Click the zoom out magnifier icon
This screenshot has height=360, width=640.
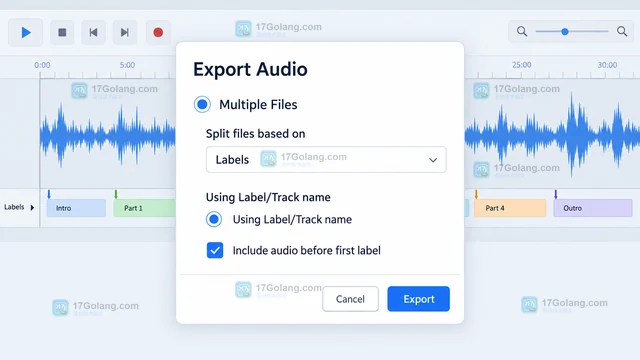click(x=522, y=31)
